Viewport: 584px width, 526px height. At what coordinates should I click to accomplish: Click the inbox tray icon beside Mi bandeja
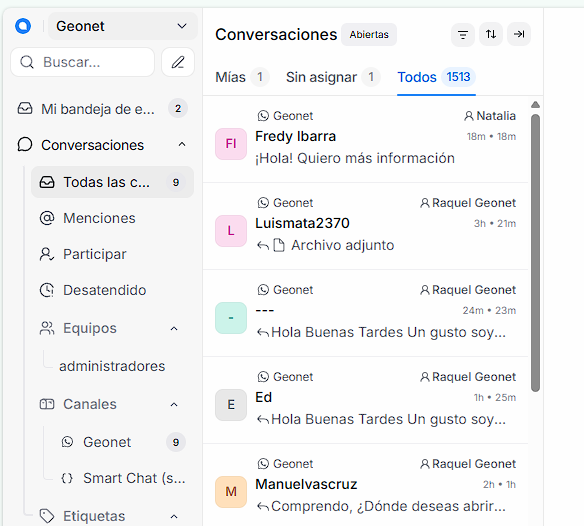pyautogui.click(x=25, y=109)
